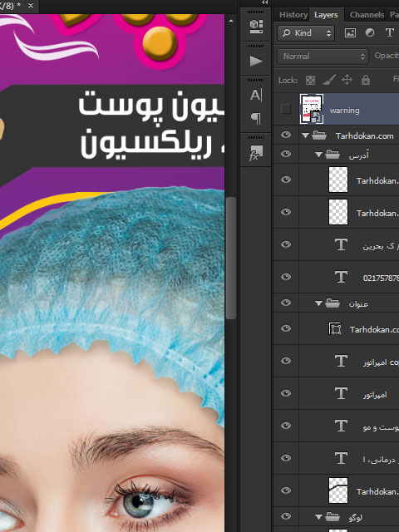Image resolution: width=399 pixels, height=532 pixels.
Task: Click the canvas scroll up arrow
Action: (231, 21)
